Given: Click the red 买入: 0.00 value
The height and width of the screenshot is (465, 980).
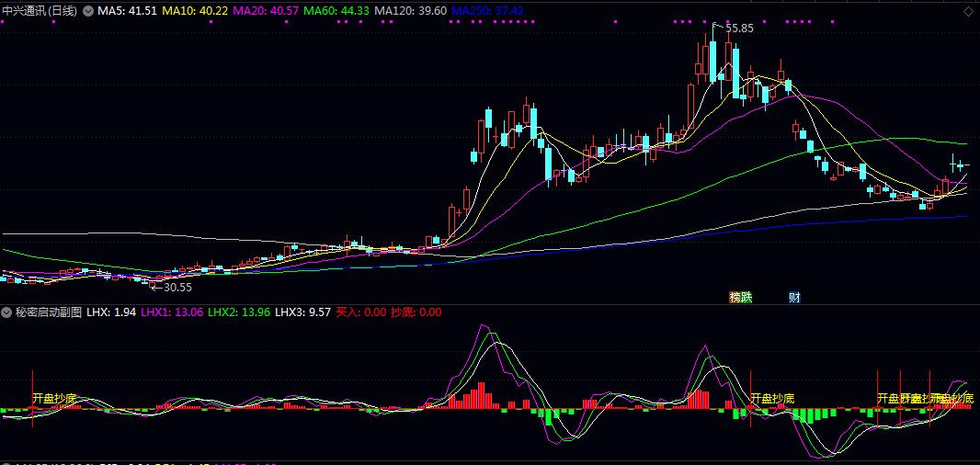Looking at the screenshot, I should point(361,312).
